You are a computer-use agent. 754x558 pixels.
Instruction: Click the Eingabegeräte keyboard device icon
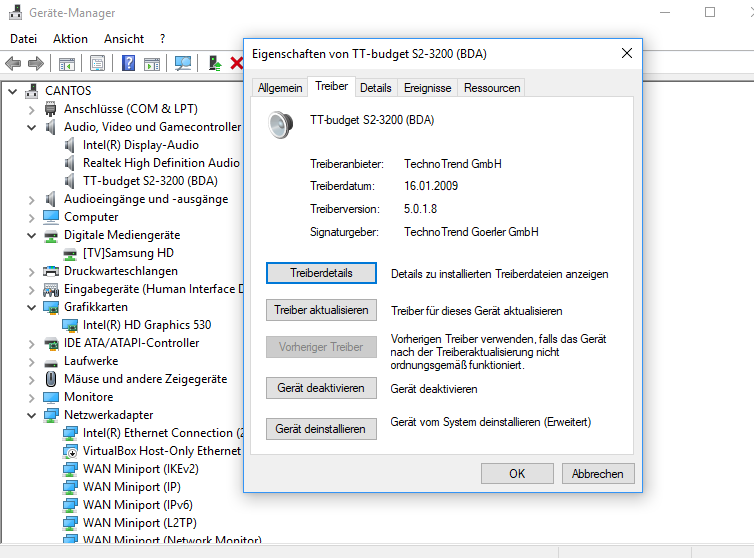point(51,290)
